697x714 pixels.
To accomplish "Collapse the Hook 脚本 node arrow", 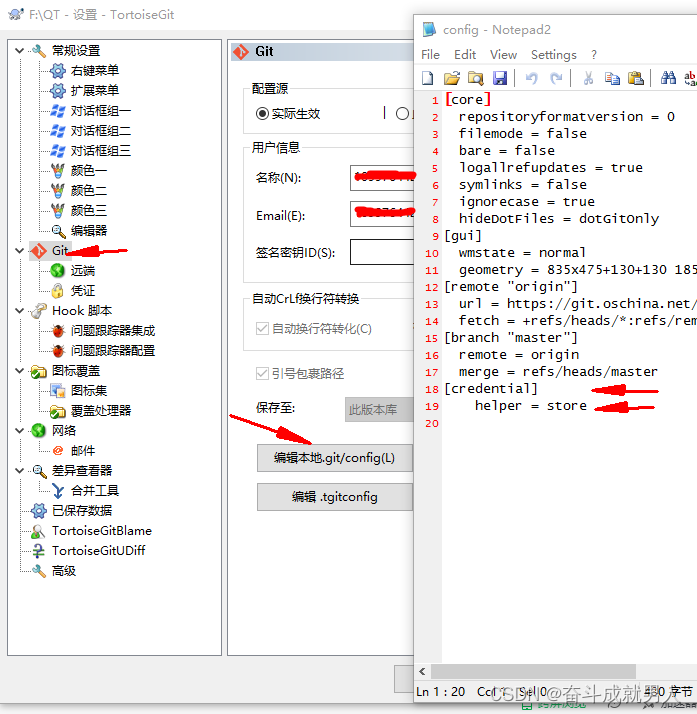I will coord(20,311).
